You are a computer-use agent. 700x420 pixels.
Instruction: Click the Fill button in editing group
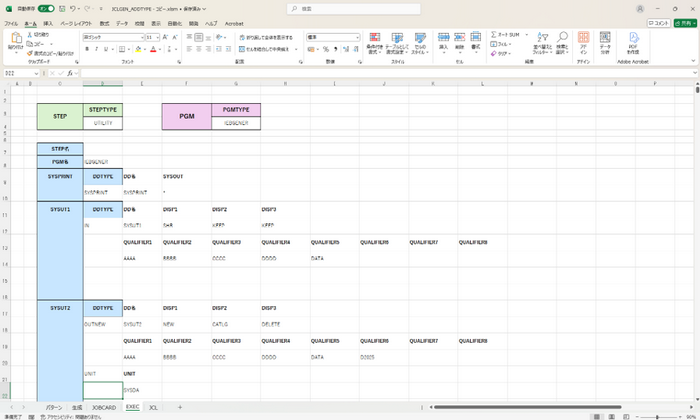point(500,44)
